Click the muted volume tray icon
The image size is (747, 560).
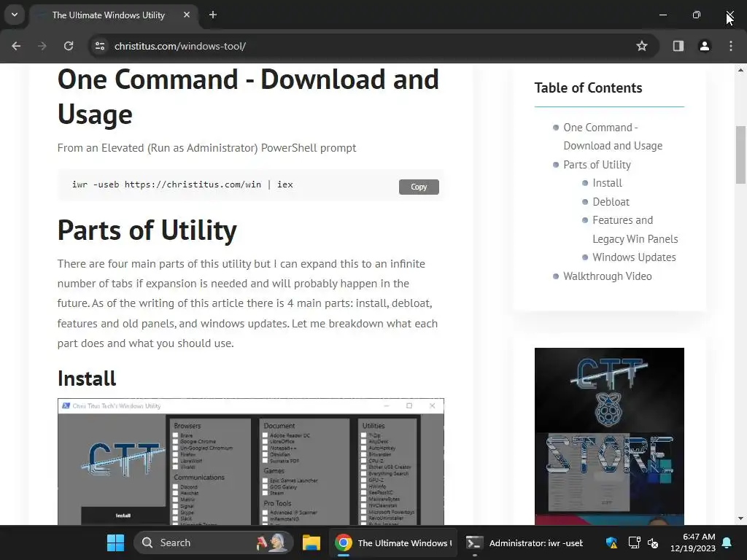(653, 542)
